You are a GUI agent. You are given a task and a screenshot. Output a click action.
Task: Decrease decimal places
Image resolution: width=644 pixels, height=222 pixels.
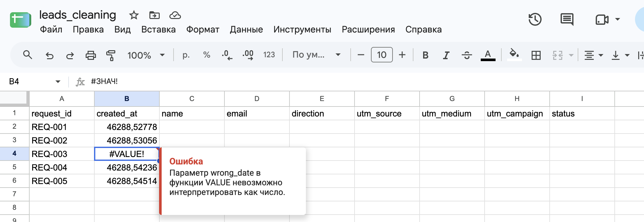pos(227,55)
